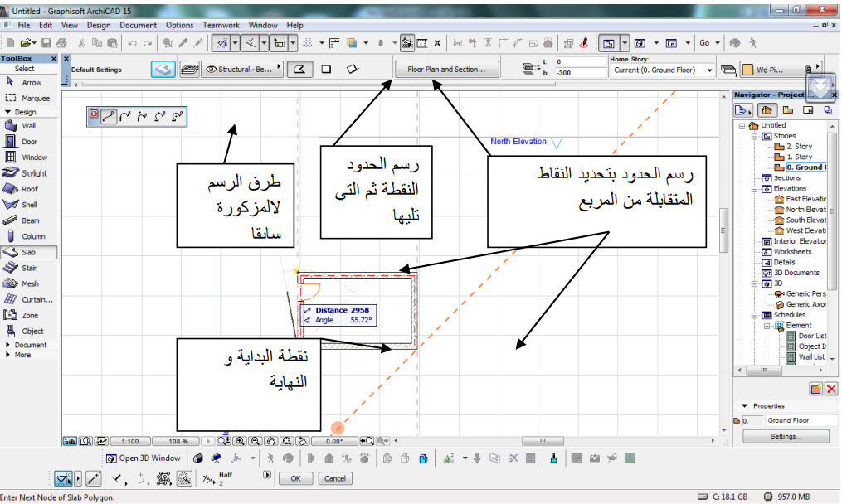Select the Roof tool

coord(31,188)
